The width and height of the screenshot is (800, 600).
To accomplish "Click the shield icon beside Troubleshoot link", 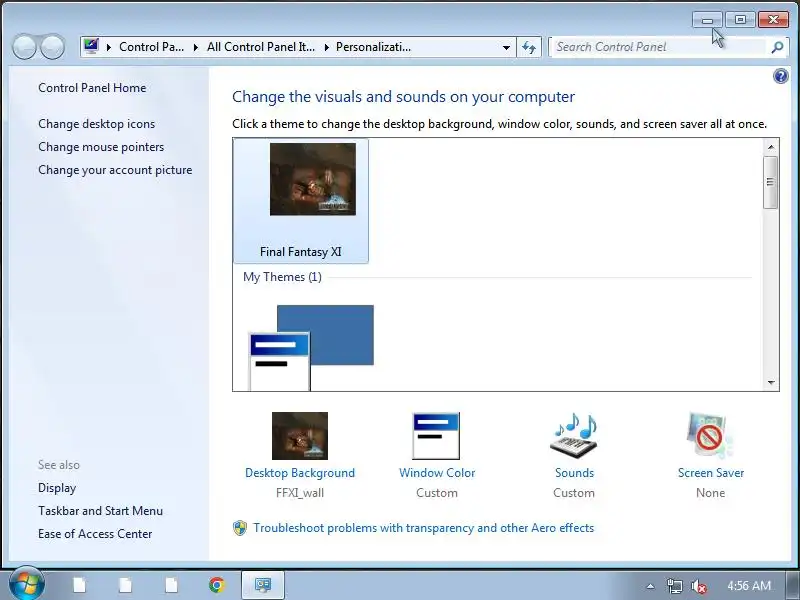I will click(x=240, y=528).
